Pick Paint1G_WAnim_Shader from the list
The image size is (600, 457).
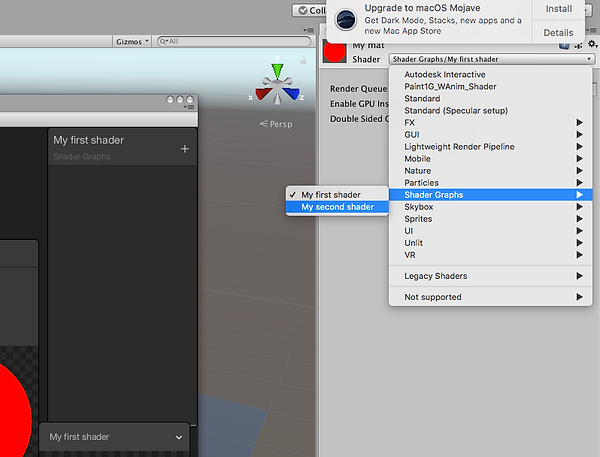click(491, 87)
